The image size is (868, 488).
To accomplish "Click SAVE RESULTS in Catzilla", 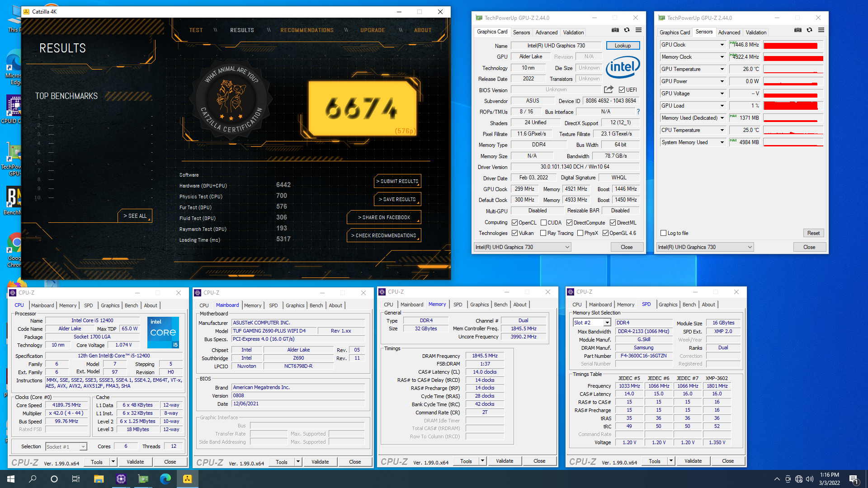I will point(397,199).
